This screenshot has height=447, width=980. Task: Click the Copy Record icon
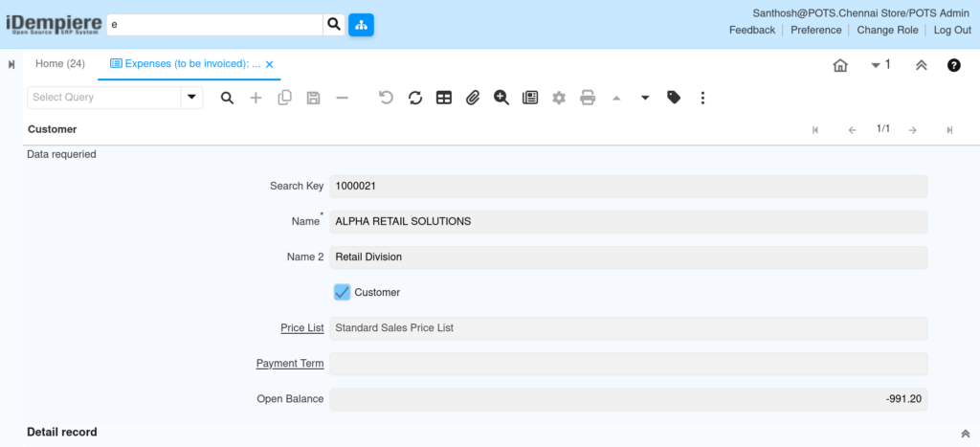pyautogui.click(x=284, y=98)
